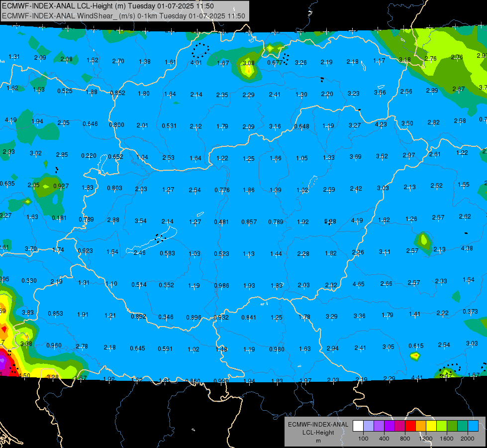Click the LCL-Height title line in the header

108,6
